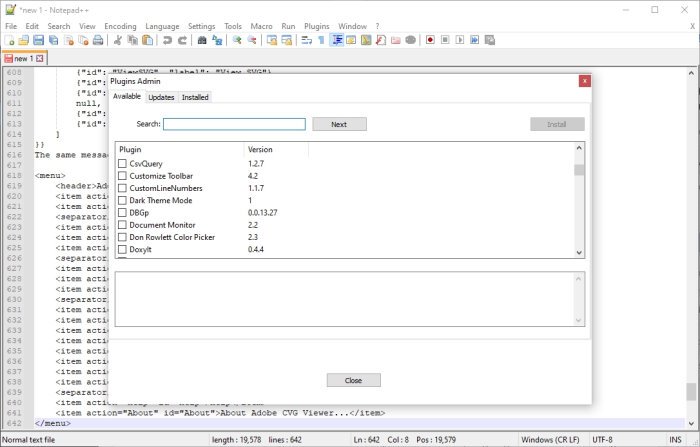Toggle the indent guide toolbar icon

coord(337,40)
